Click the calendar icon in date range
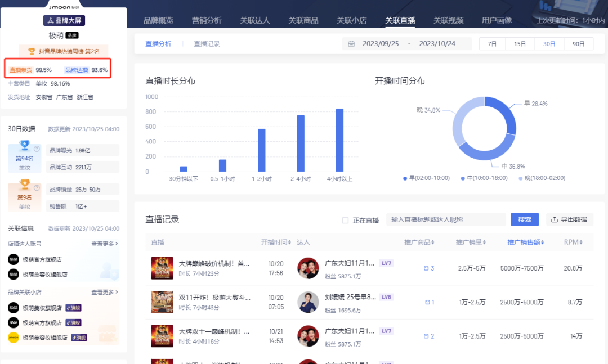The image size is (608, 364). click(x=351, y=44)
